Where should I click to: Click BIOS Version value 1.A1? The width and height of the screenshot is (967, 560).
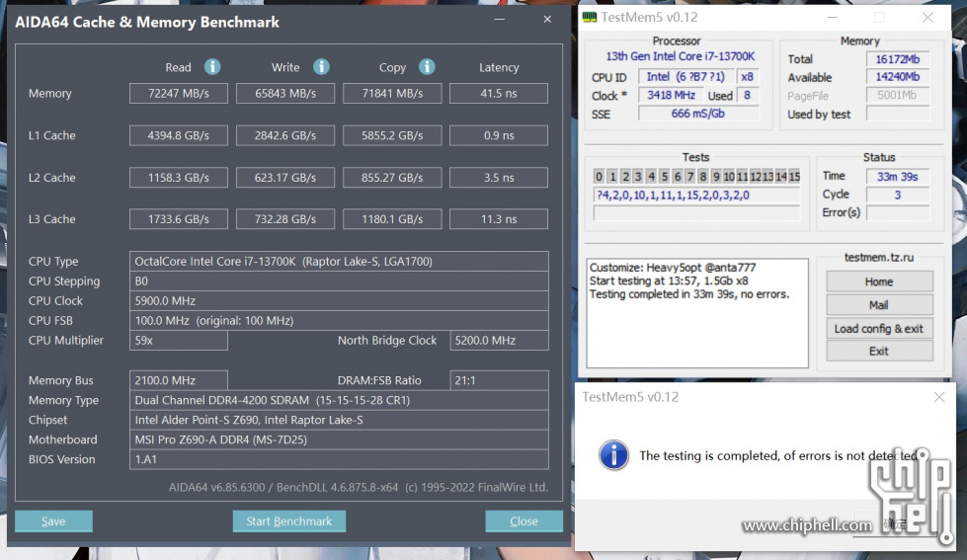(339, 459)
